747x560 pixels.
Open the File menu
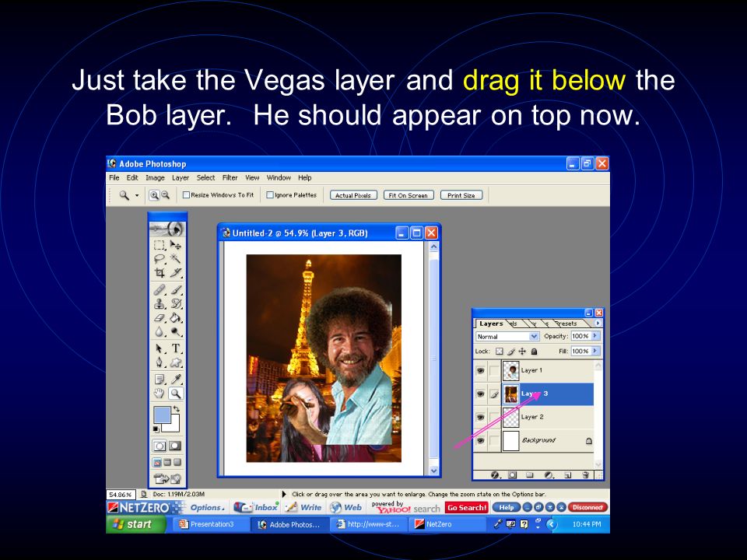click(x=114, y=177)
